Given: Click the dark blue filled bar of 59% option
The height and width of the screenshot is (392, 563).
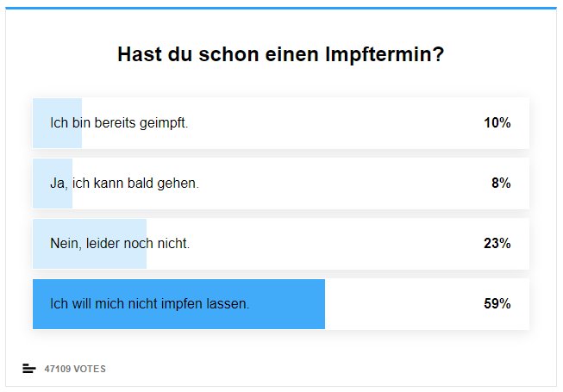Looking at the screenshot, I should (178, 304).
